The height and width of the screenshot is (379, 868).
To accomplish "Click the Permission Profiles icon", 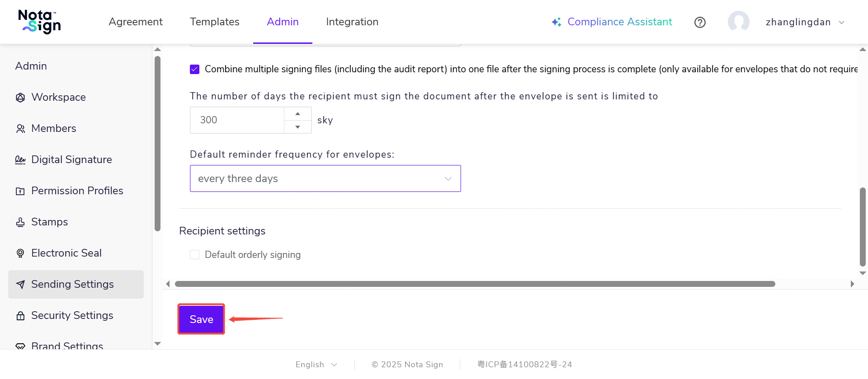I will coord(20,191).
